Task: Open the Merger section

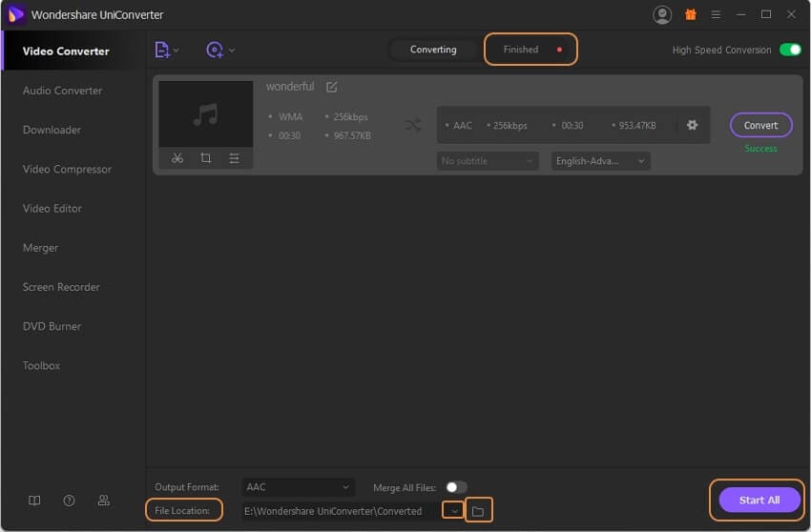Action: [40, 248]
